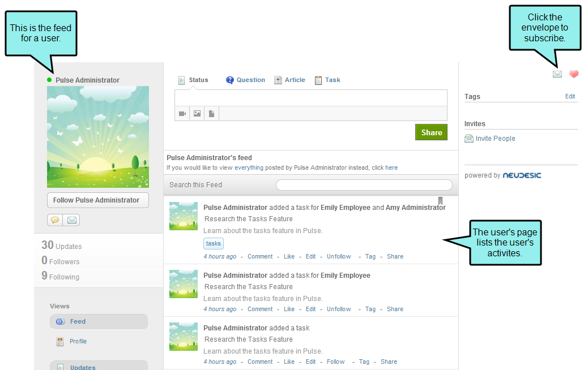The image size is (588, 370).
Task: Click the Article tab icon
Action: (x=278, y=80)
